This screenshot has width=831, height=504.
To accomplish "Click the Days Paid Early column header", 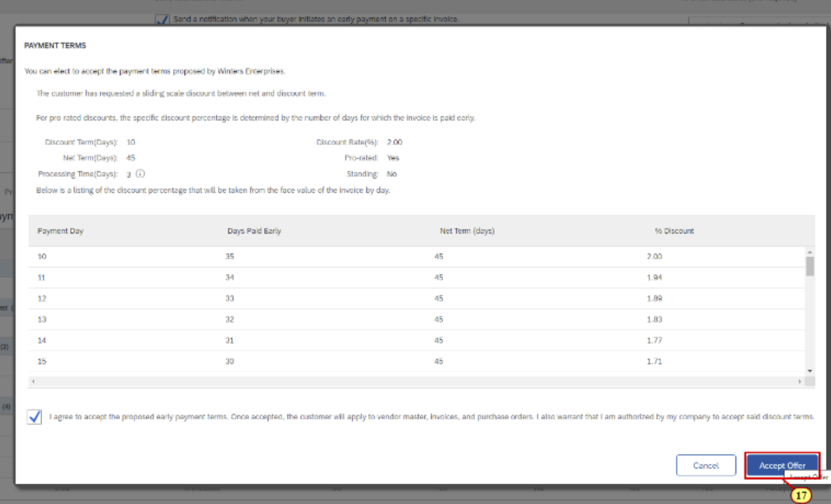I will click(254, 231).
